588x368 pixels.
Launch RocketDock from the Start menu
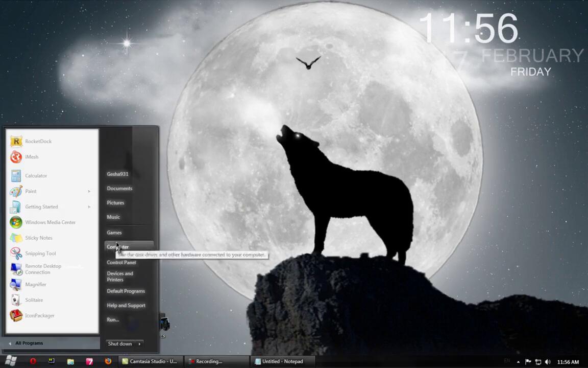click(x=38, y=141)
